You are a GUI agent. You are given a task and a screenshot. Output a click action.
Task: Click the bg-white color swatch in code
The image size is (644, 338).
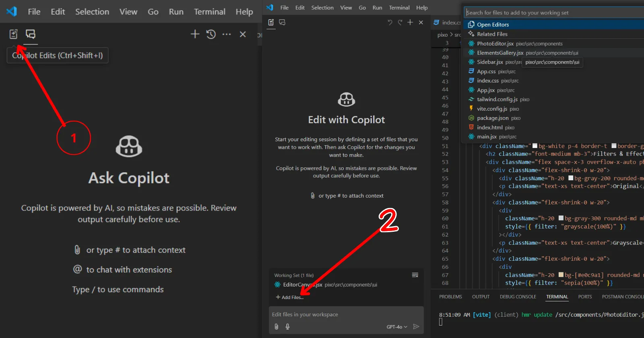535,146
